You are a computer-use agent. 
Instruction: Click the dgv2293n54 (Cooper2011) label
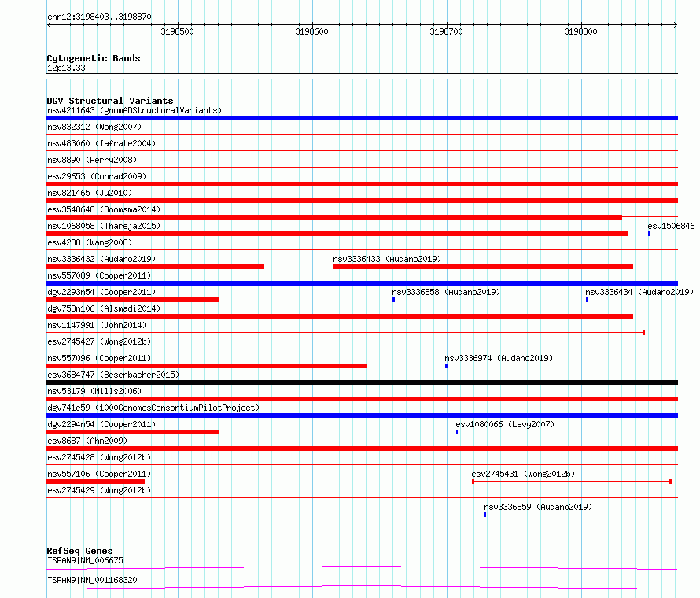[x=101, y=292]
